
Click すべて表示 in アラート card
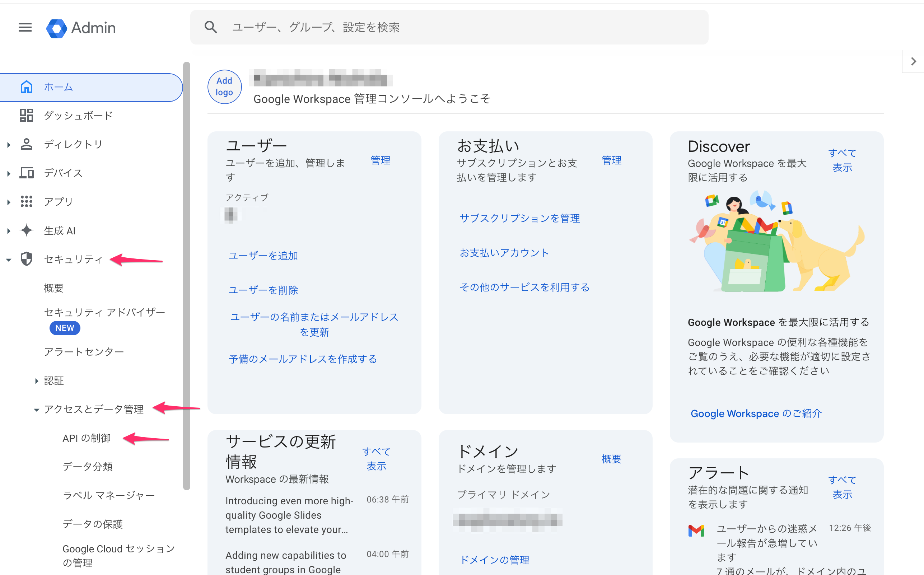coord(842,487)
